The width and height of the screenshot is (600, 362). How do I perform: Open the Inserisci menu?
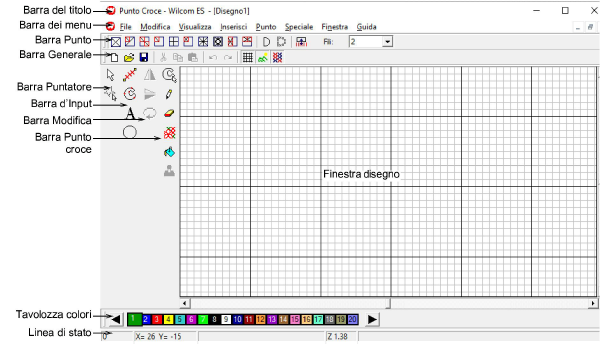coord(234,27)
